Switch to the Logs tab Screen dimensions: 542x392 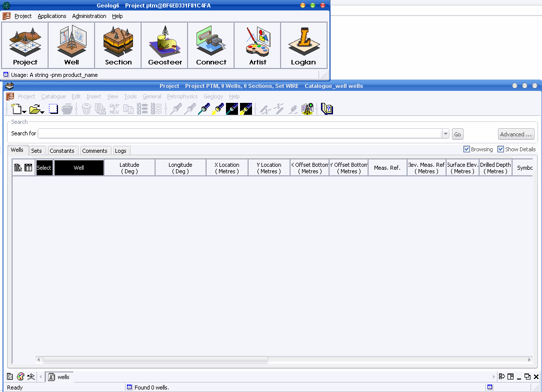(x=120, y=151)
